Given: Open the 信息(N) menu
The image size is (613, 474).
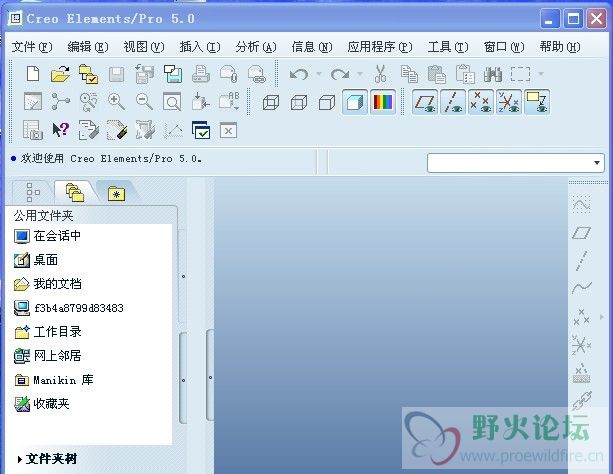Looking at the screenshot, I should [x=312, y=47].
